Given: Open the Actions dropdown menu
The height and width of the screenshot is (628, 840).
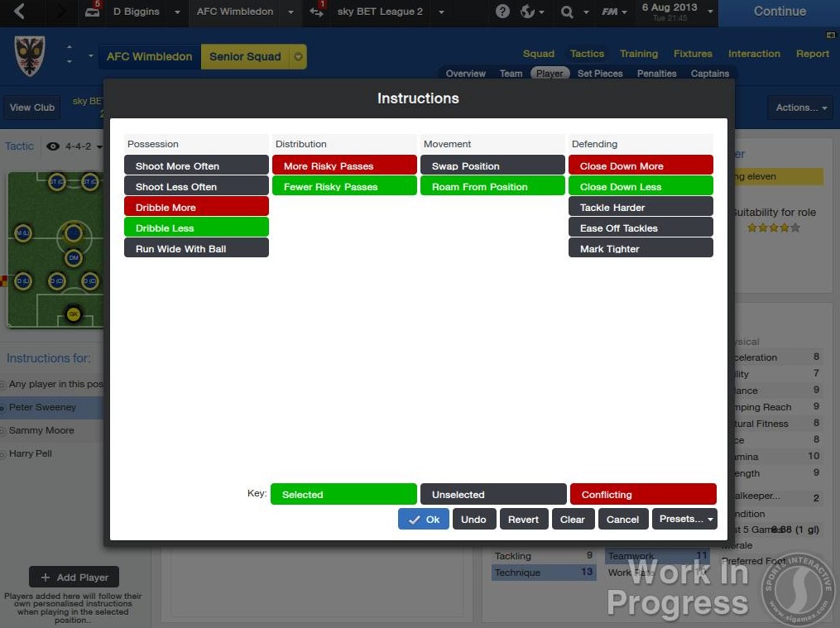Looking at the screenshot, I should (800, 108).
